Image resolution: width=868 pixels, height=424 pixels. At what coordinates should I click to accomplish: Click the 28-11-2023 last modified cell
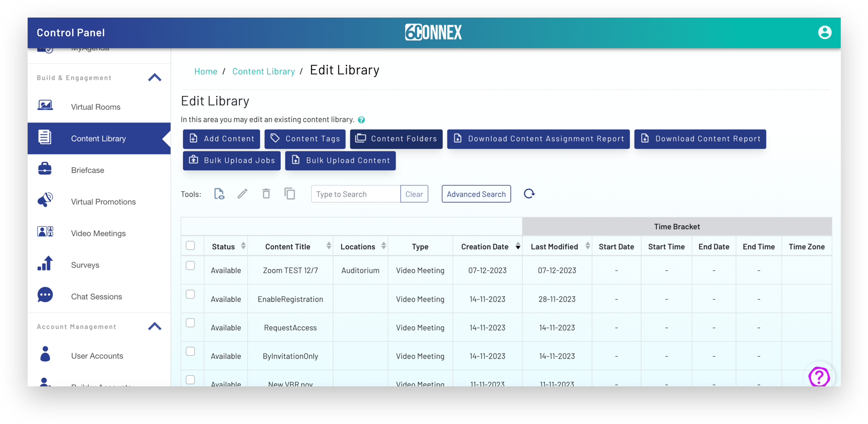[557, 299]
